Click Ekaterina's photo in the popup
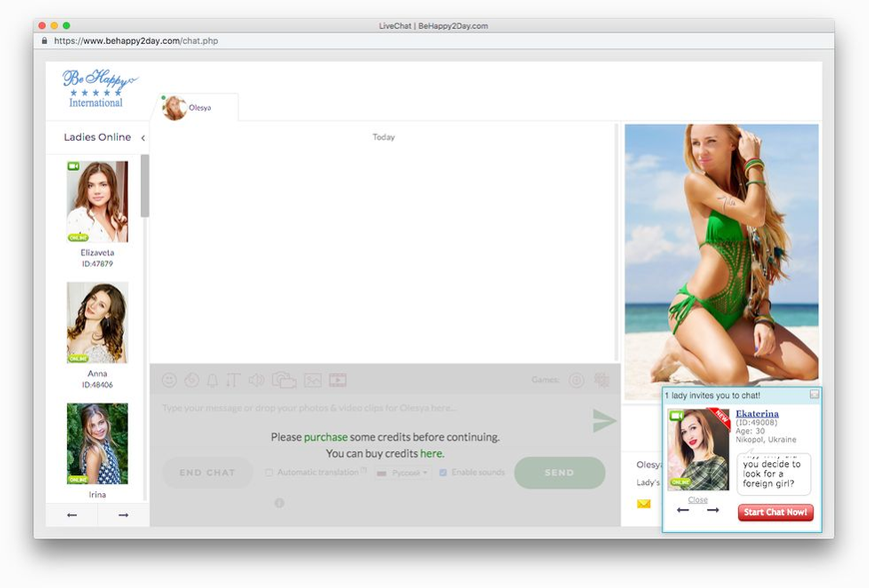The image size is (869, 588). pos(698,449)
